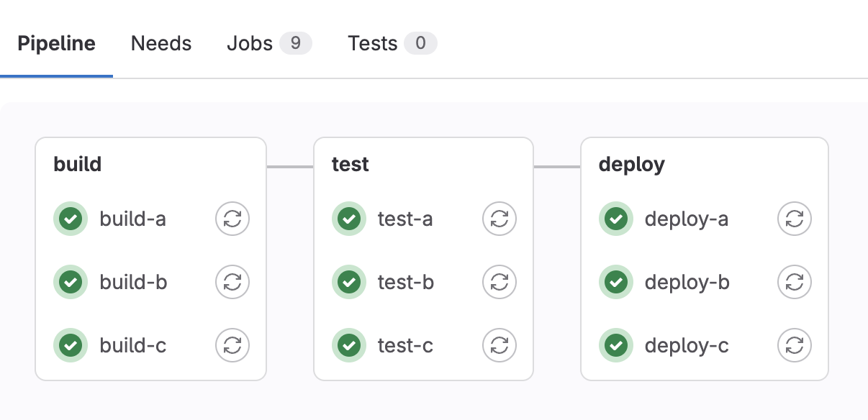Viewport: 868px width, 420px height.
Task: Click the success icon next to build-b
Action: (70, 282)
